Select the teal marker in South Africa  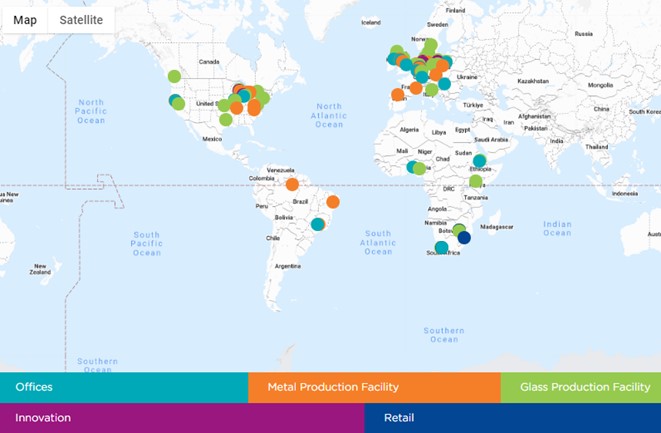(441, 247)
